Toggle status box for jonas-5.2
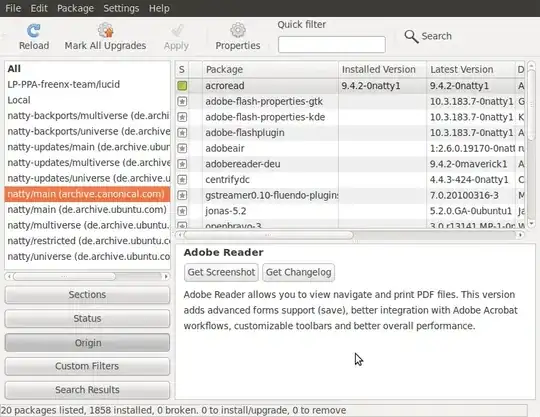540x417 pixels. click(182, 211)
